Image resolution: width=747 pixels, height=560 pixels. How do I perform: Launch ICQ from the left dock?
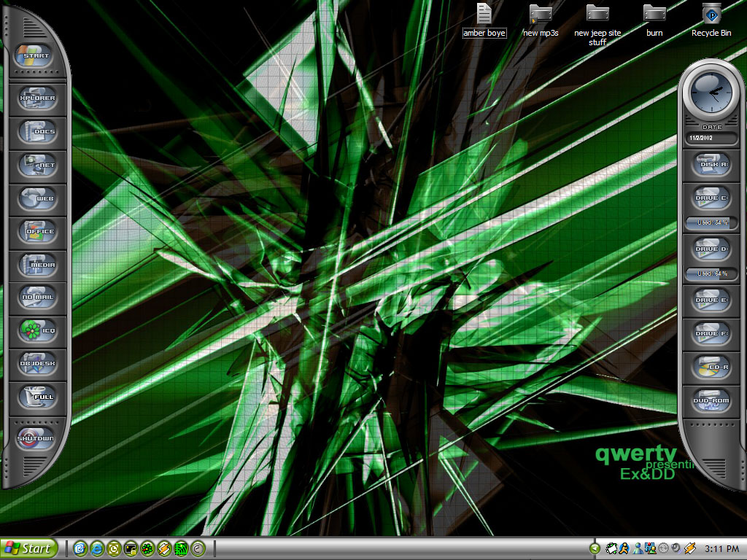point(37,330)
